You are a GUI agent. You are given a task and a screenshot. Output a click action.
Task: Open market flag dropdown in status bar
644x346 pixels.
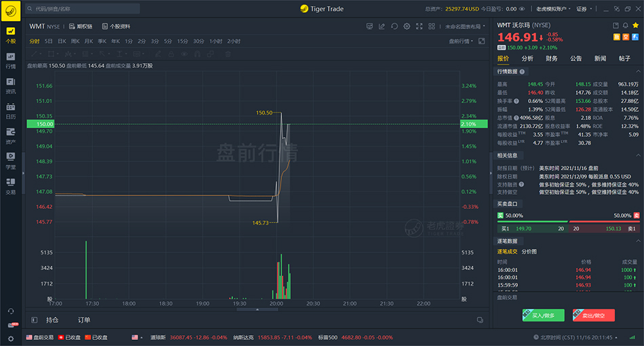coord(137,338)
